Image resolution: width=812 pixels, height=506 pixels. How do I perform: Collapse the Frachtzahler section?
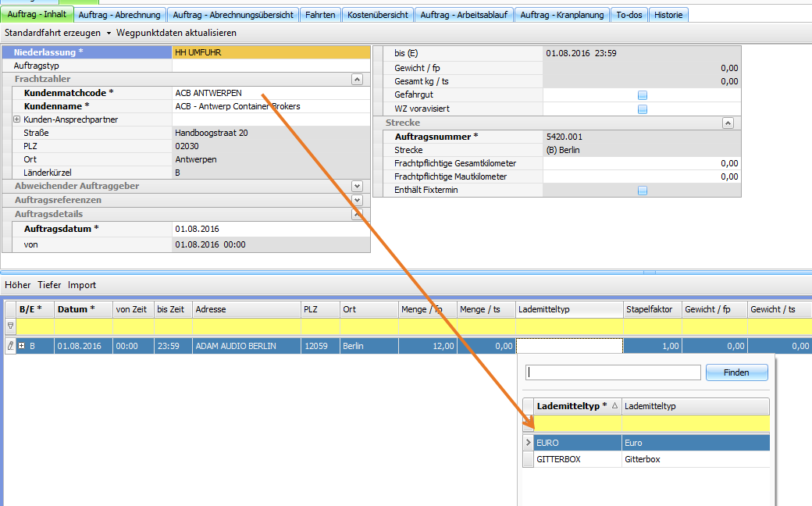pyautogui.click(x=357, y=80)
